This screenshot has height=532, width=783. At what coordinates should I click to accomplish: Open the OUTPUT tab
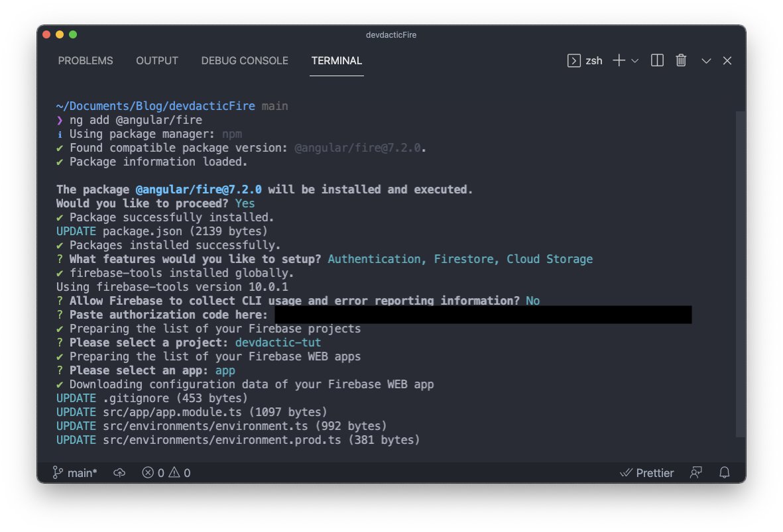(x=157, y=60)
